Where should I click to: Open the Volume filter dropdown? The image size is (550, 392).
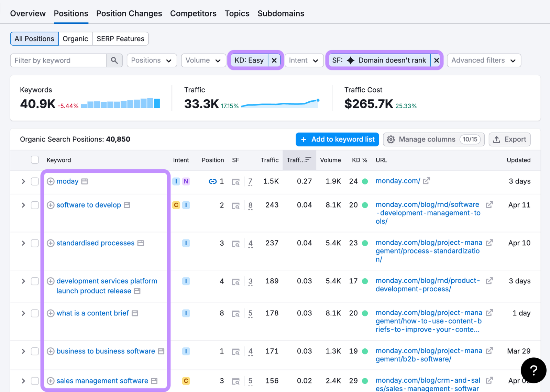pyautogui.click(x=203, y=60)
